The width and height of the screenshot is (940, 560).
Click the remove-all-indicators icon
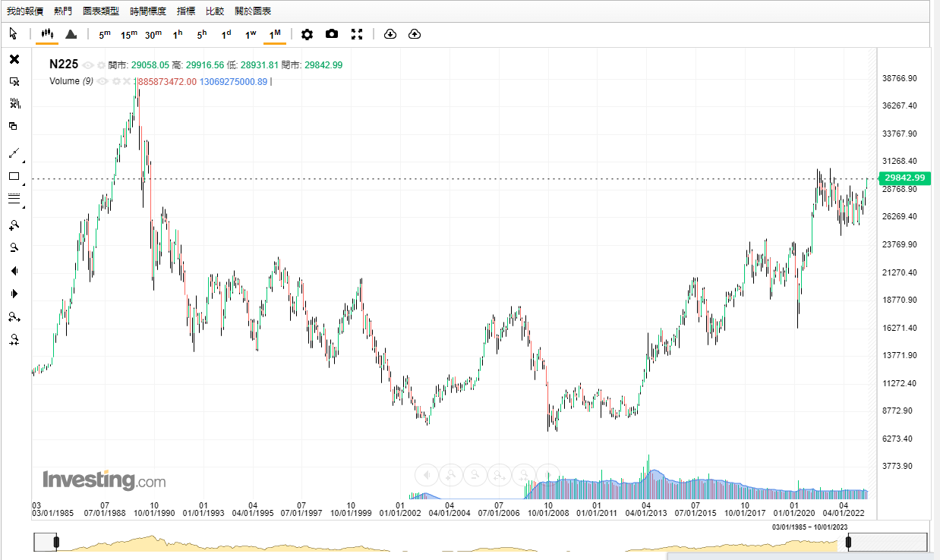14,103
